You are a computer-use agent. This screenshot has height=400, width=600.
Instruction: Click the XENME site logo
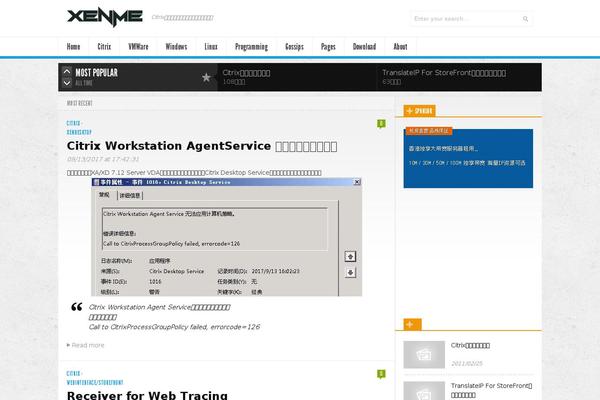104,17
